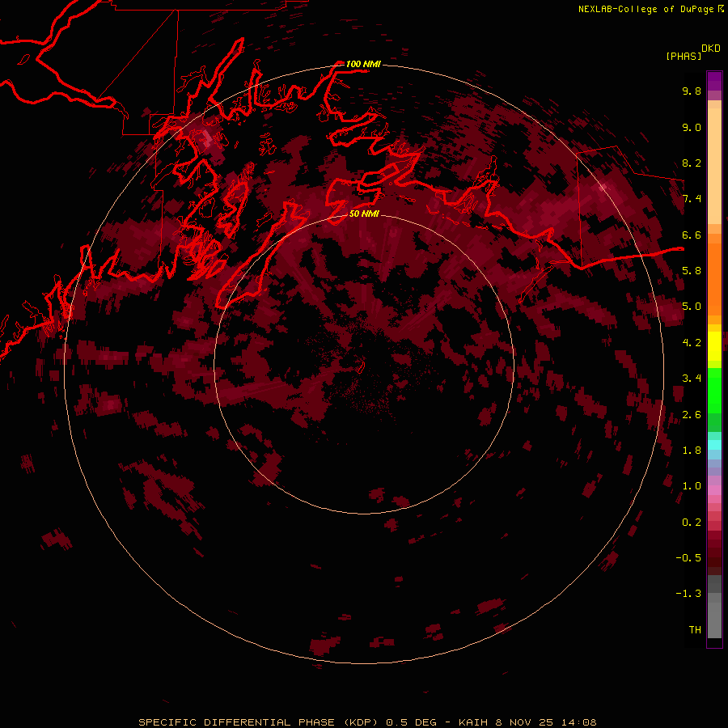Click the grey TH segment of color bar

click(x=714, y=620)
